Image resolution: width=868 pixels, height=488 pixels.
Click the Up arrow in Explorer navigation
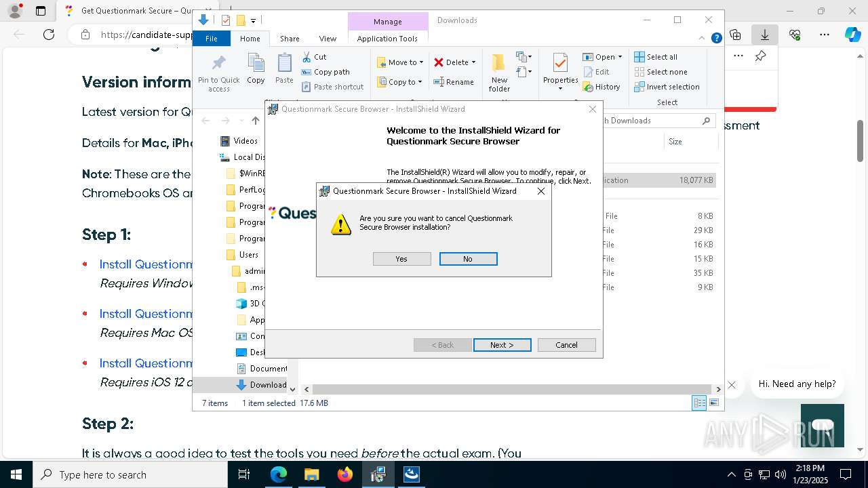pyautogui.click(x=255, y=121)
